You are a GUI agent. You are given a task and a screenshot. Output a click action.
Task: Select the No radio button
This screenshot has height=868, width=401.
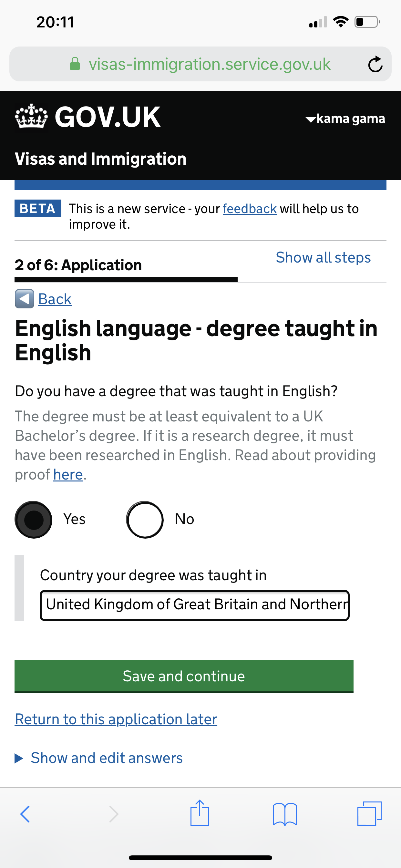[145, 520]
